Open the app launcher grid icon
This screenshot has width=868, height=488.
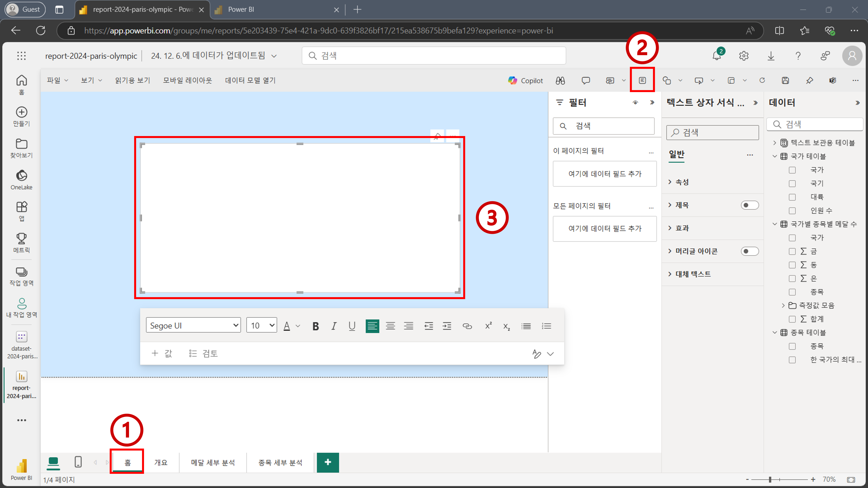tap(22, 56)
